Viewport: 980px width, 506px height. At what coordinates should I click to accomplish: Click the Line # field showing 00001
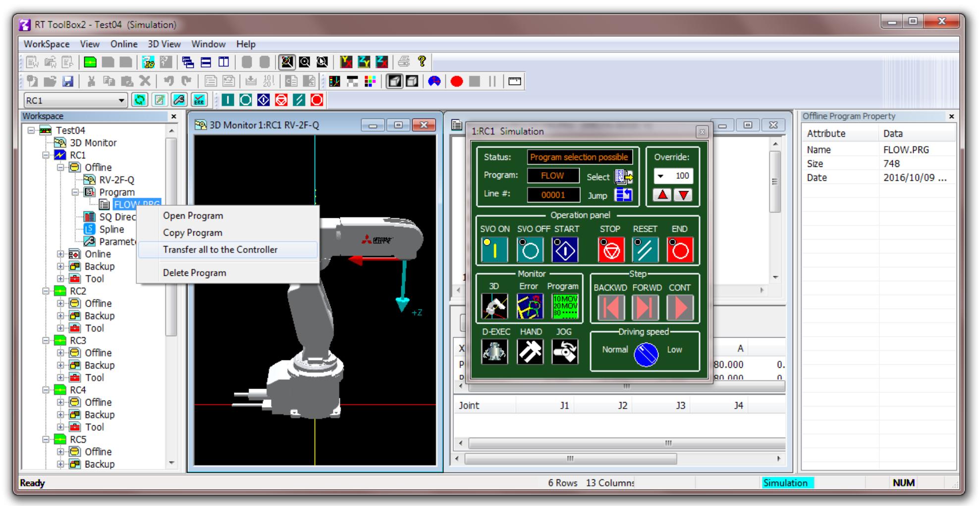coord(553,195)
